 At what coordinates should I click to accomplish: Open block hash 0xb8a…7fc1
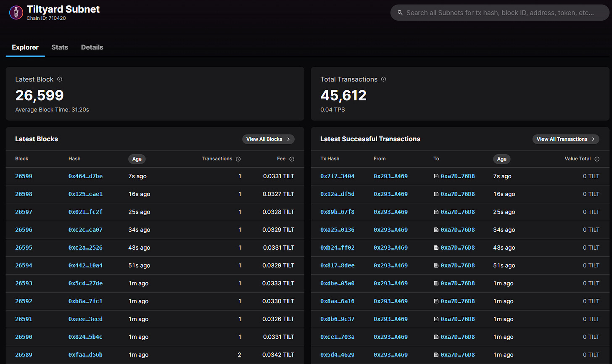85,301
